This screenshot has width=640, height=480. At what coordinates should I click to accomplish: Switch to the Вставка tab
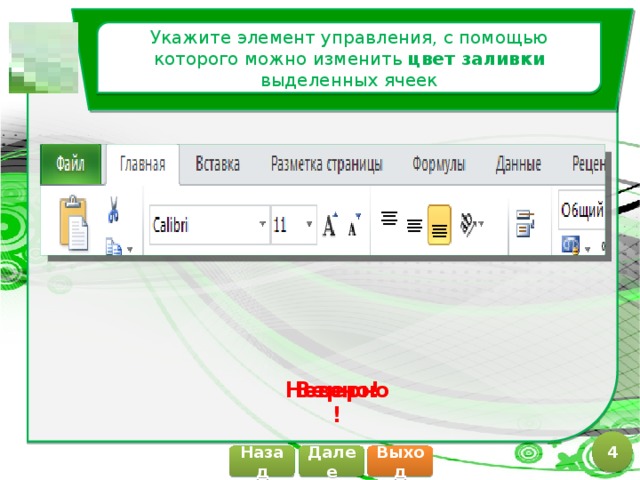(x=218, y=164)
